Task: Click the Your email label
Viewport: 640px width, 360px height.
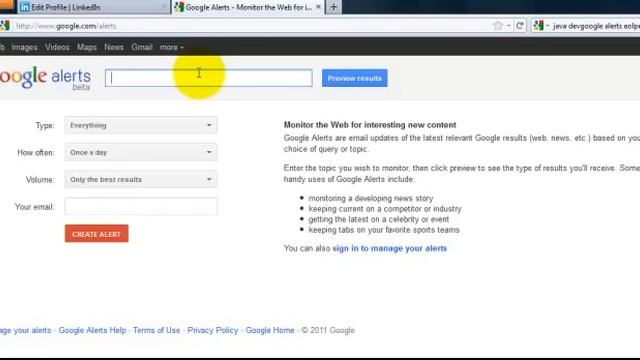Action: tap(34, 207)
